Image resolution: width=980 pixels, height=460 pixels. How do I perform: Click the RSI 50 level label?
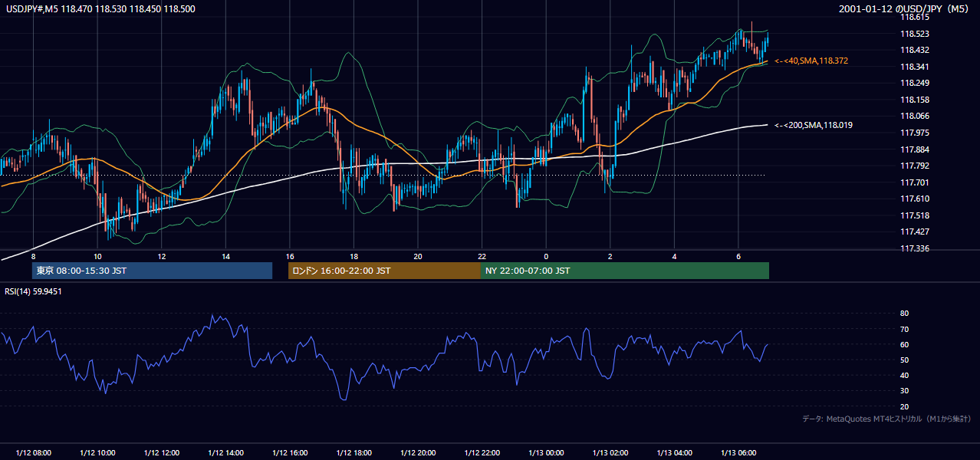click(x=904, y=360)
